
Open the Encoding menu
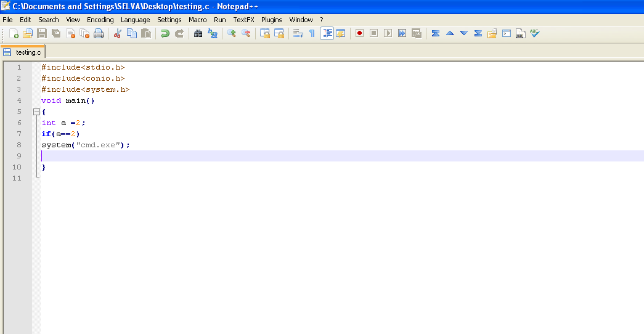(x=100, y=20)
